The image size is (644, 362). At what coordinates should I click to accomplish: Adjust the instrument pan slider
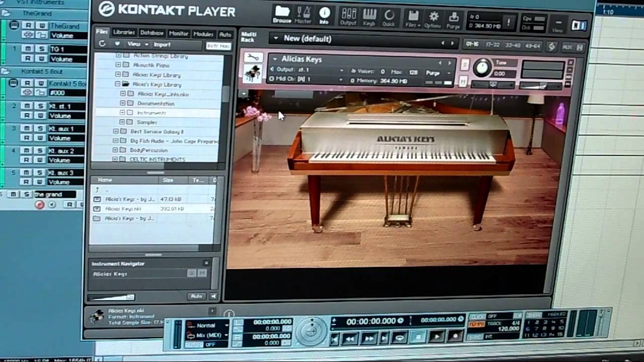(493, 84)
